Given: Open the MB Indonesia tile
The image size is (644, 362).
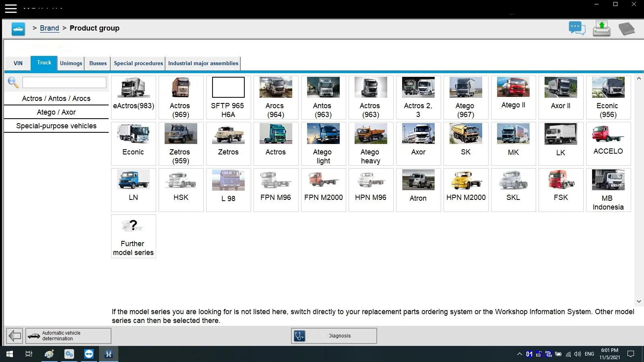Looking at the screenshot, I should [609, 190].
